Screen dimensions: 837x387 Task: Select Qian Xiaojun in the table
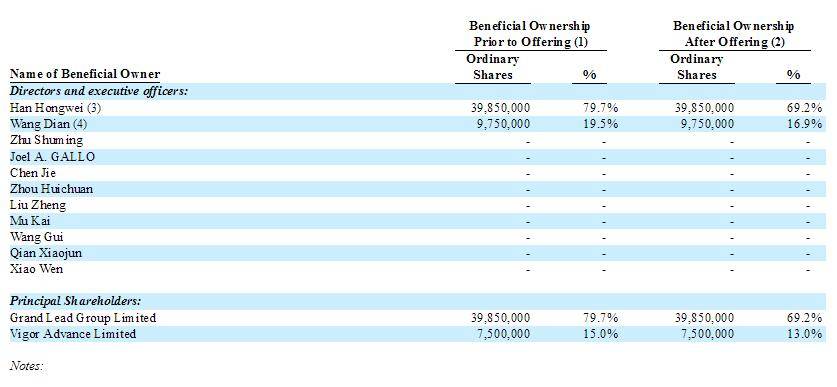point(46,253)
